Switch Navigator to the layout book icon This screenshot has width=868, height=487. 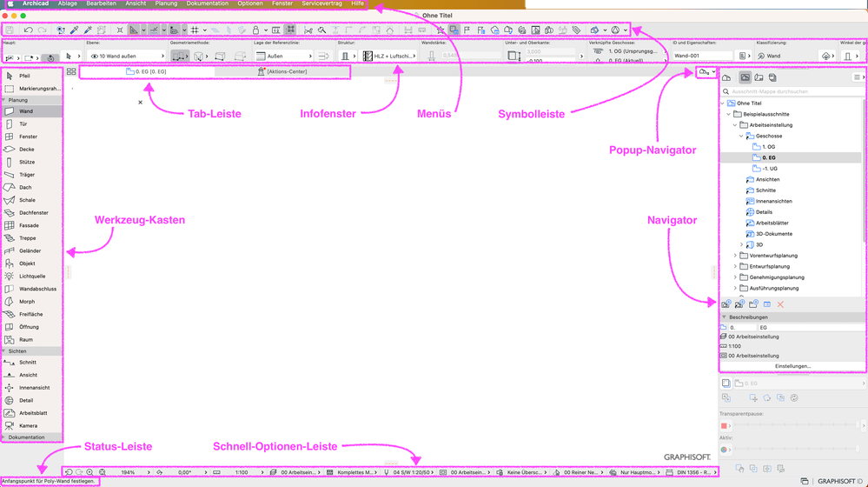point(759,77)
